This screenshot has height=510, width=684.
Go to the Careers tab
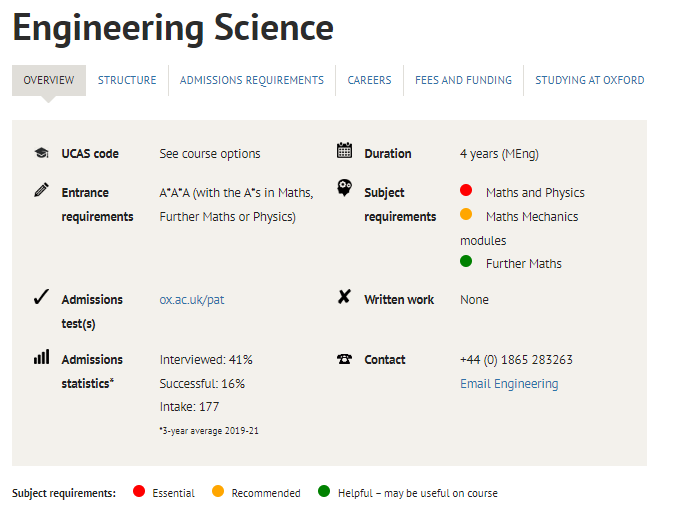coord(369,80)
